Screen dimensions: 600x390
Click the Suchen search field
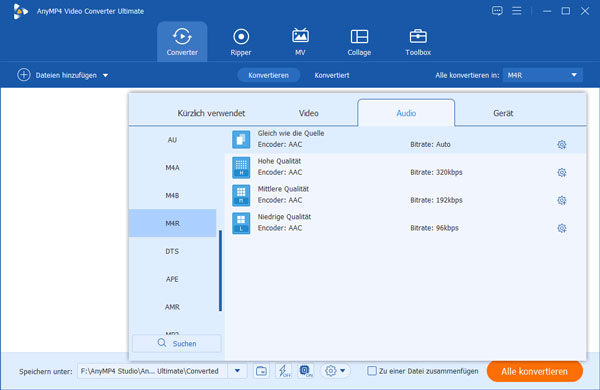pos(177,343)
